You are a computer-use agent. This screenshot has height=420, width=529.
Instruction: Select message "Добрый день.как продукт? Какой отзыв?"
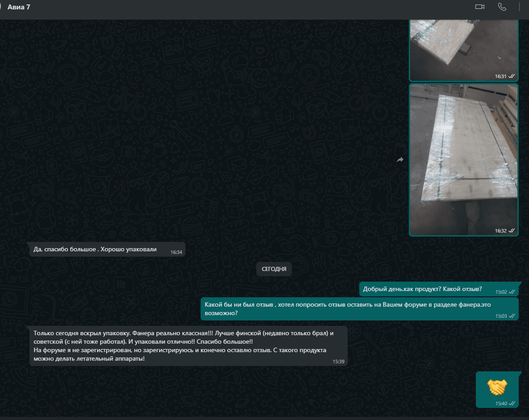(422, 289)
